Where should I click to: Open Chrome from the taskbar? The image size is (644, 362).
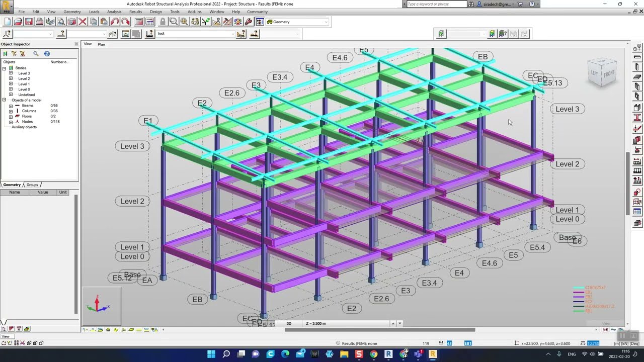pyautogui.click(x=373, y=354)
